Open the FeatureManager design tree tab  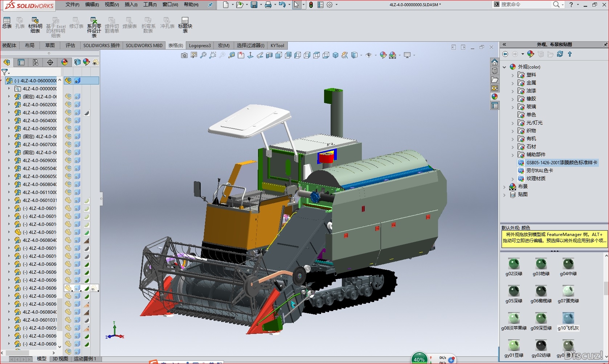coord(7,62)
